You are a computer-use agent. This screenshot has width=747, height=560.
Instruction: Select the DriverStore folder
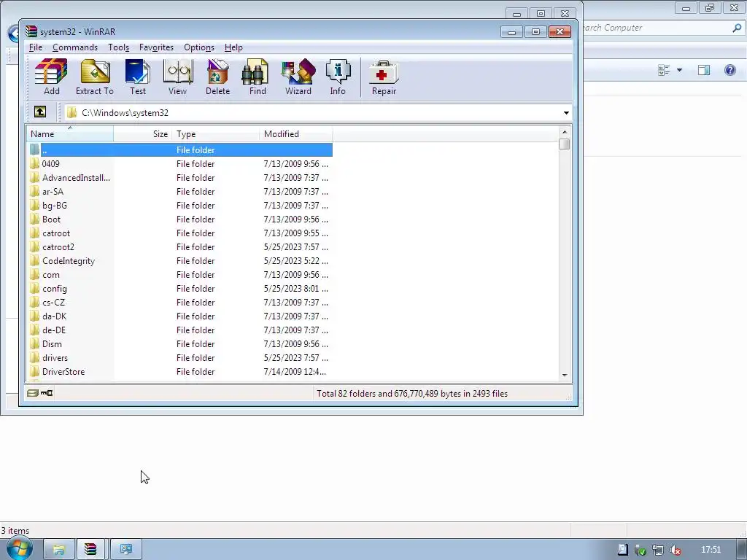click(179, 371)
